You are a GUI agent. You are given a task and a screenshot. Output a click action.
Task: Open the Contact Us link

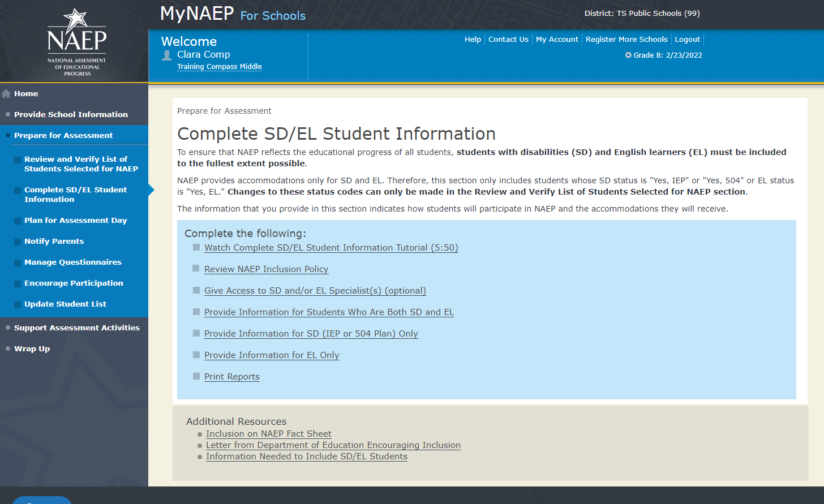click(x=508, y=40)
